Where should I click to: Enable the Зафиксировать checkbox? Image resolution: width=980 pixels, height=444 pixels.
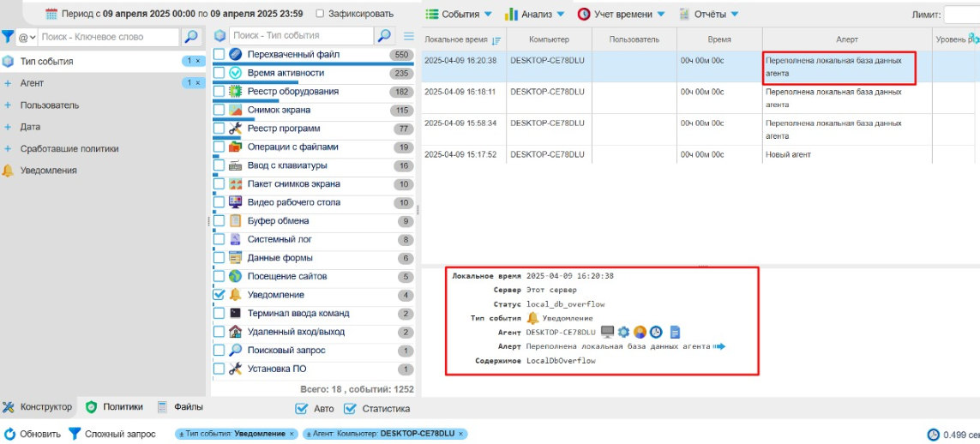321,14
